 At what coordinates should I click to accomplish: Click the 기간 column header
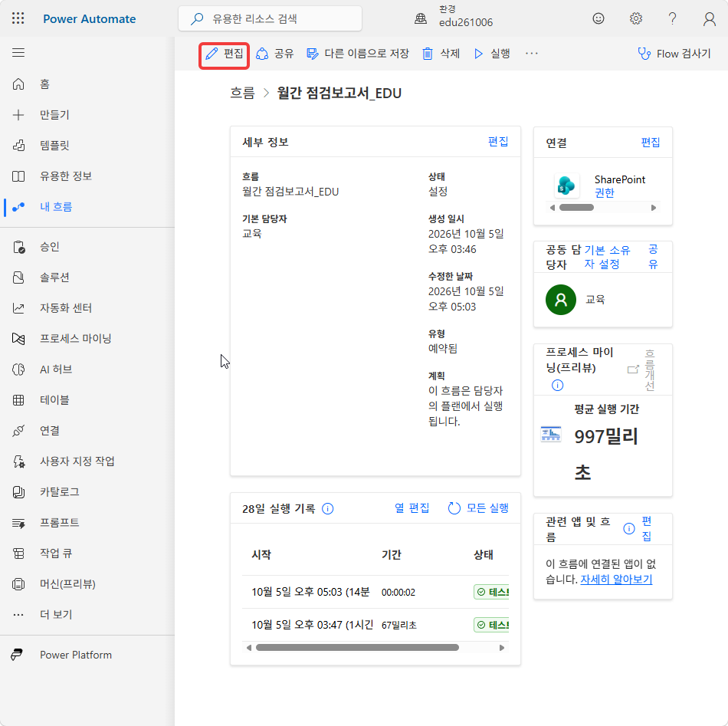point(392,554)
